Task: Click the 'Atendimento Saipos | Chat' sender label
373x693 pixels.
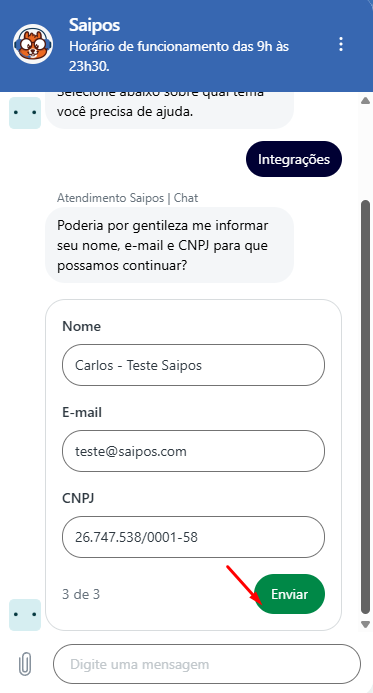Action: (x=127, y=198)
